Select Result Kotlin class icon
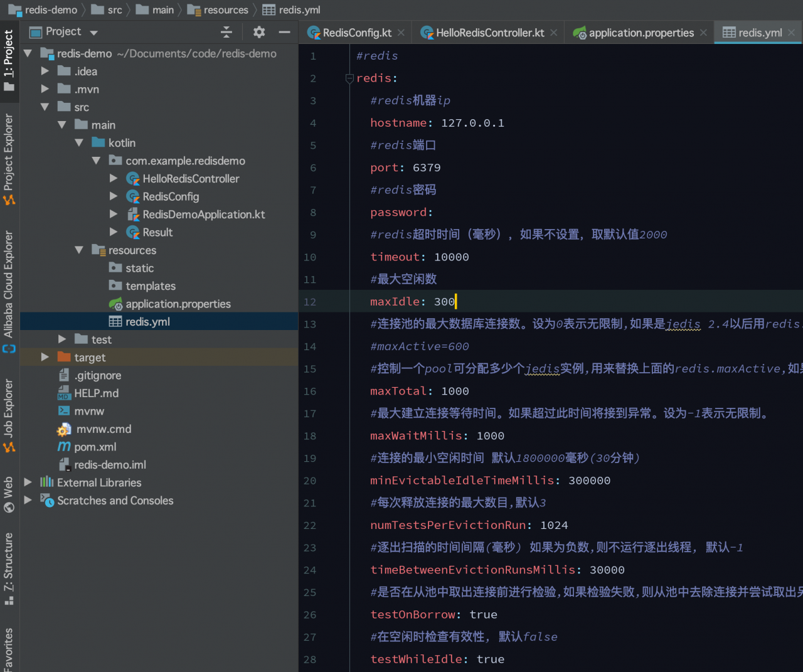Viewport: 803px width, 672px height. click(x=133, y=232)
